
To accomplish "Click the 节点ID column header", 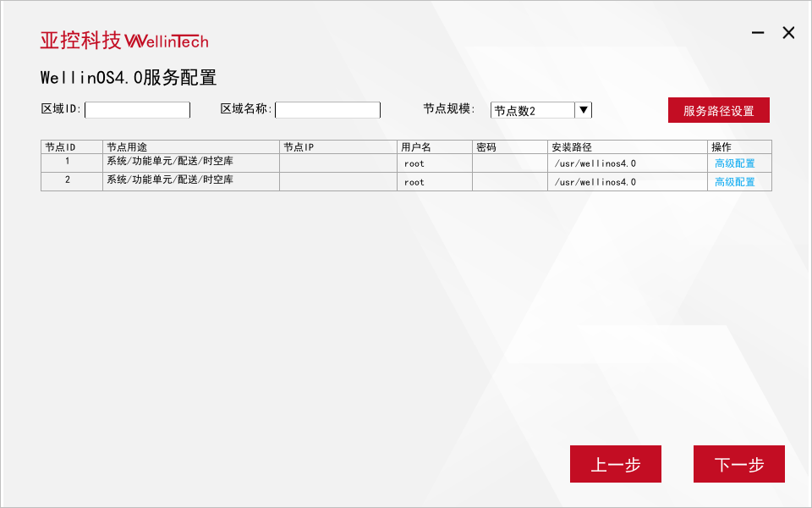I will click(72, 146).
